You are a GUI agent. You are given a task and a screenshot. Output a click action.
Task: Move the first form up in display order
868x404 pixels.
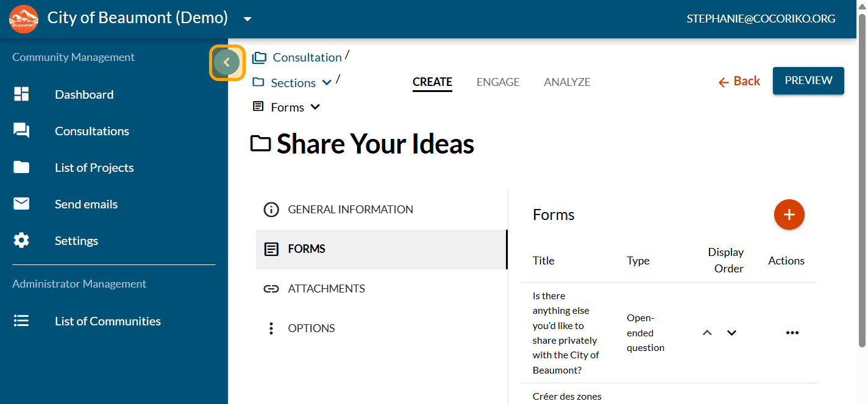[x=707, y=333]
